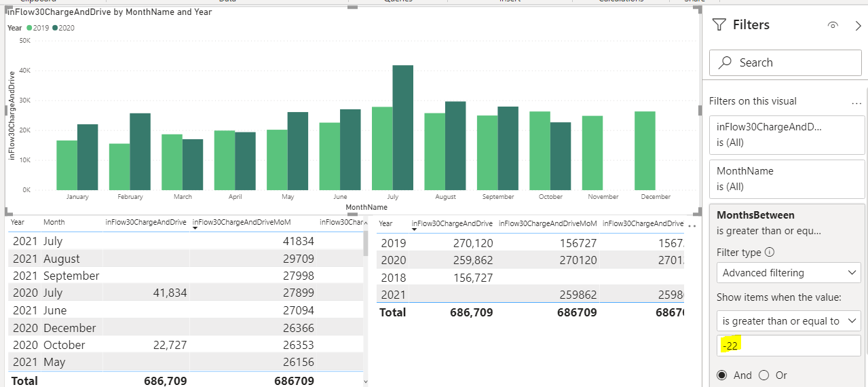Viewport: 868px width, 387px height.
Task: Open more options on the yearly table visual
Action: [x=692, y=226]
